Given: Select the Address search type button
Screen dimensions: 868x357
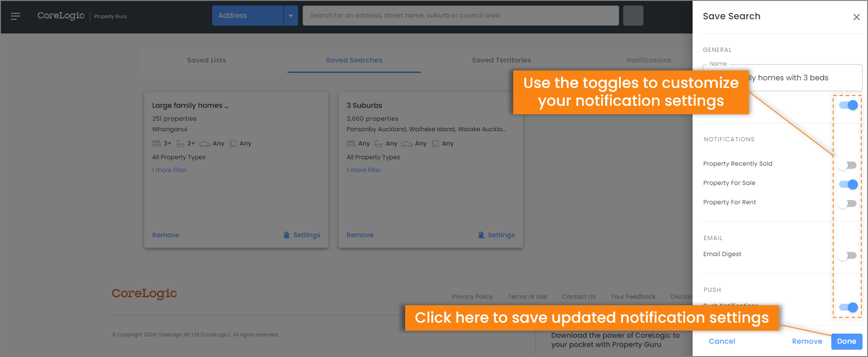Looking at the screenshot, I should (248, 16).
